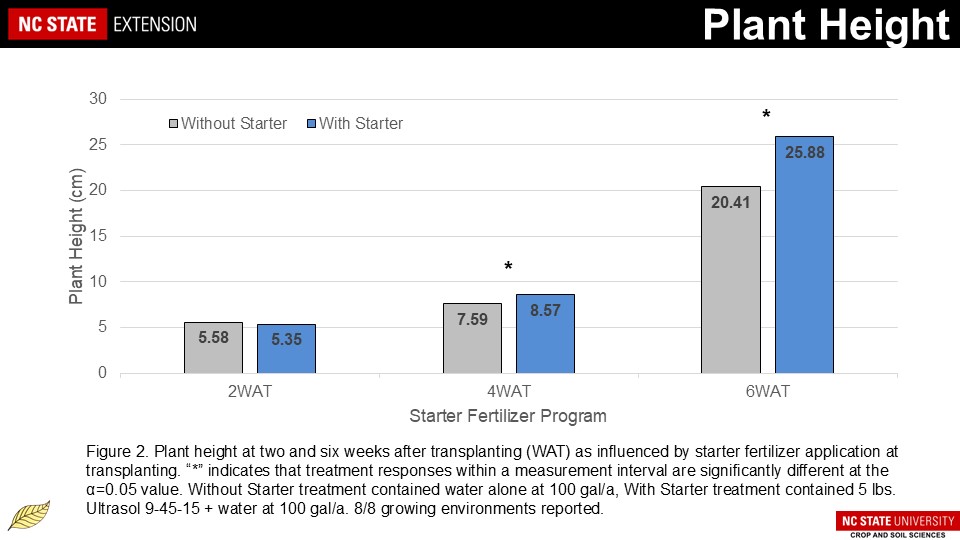Screen dimensions: 960x540
Task: Click the gray Without Starter legend swatch
Action: pos(173,124)
